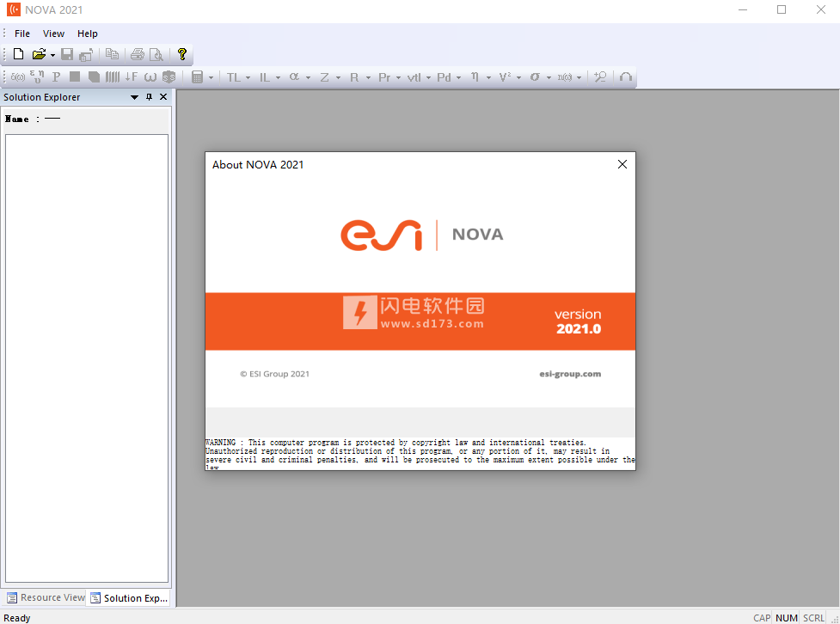The width and height of the screenshot is (840, 624).
Task: Open the Pd dropdown arrow
Action: [458, 78]
